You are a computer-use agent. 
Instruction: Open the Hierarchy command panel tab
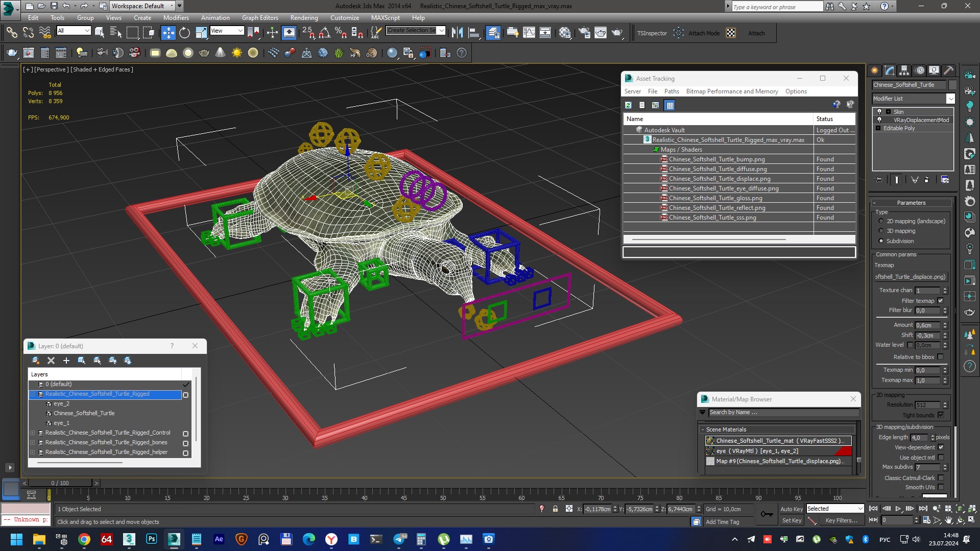point(904,70)
